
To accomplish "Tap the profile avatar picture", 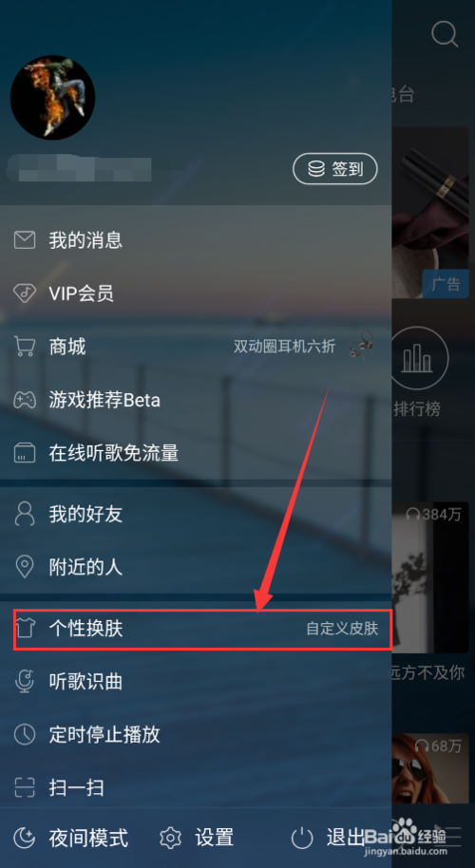I will (52, 98).
